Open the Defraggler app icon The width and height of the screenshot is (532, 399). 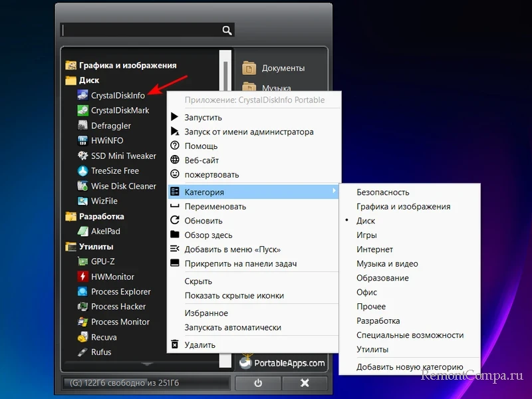pos(82,126)
